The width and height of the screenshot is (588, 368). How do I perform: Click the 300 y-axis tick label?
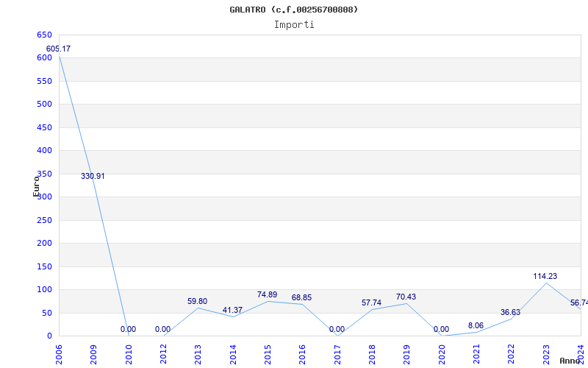pyautogui.click(x=44, y=197)
